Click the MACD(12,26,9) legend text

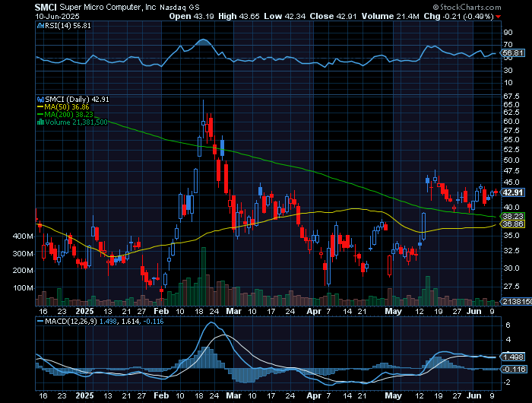71,321
